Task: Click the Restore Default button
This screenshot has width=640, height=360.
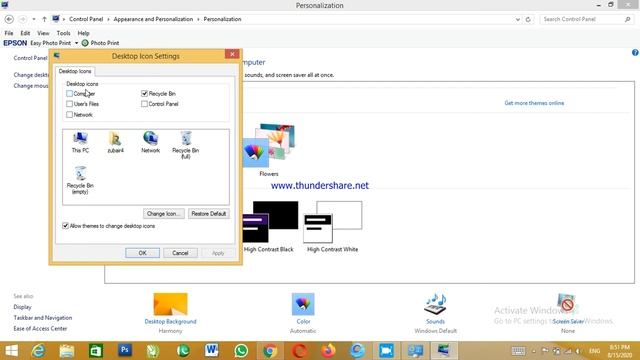Action: coord(209,213)
